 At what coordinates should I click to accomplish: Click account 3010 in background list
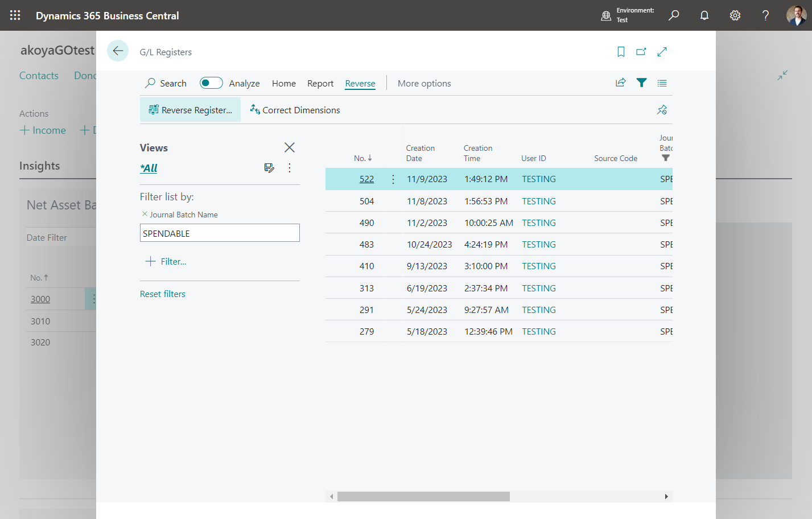[x=40, y=321]
